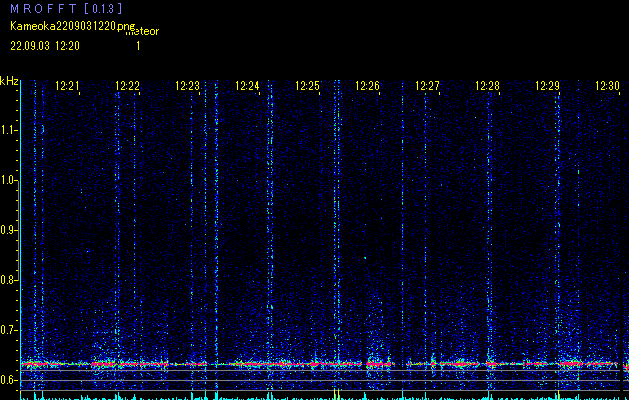Select the meteor label text
The height and width of the screenshot is (400, 629).
tap(142, 31)
